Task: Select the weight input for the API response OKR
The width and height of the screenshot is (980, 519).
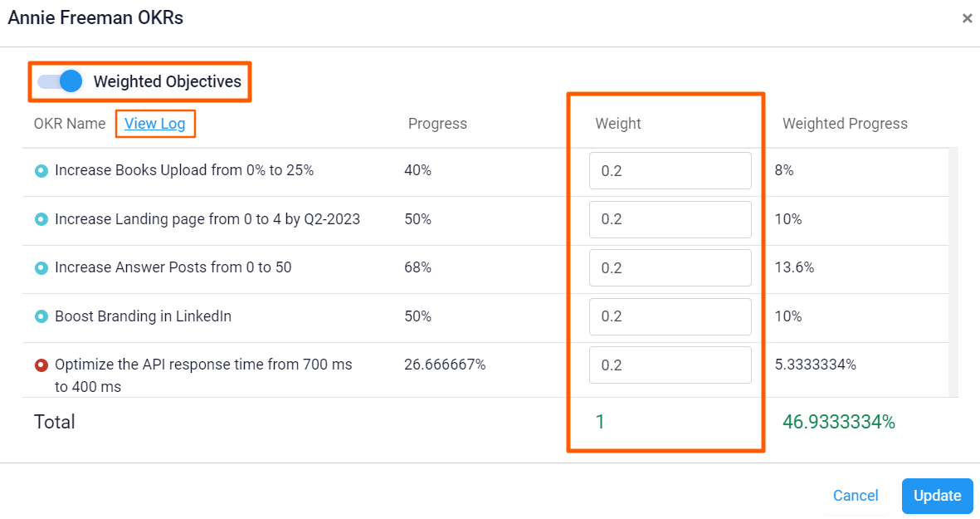Action: (670, 365)
